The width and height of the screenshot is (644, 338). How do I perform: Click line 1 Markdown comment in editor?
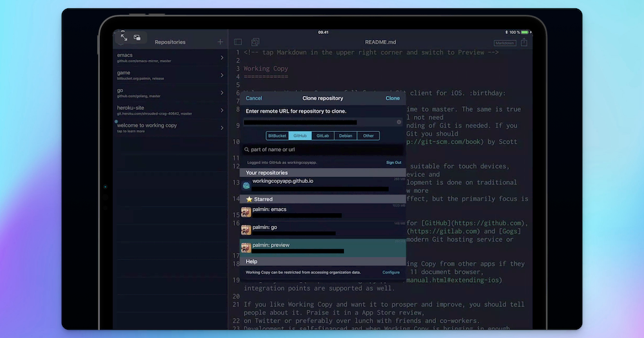(371, 52)
